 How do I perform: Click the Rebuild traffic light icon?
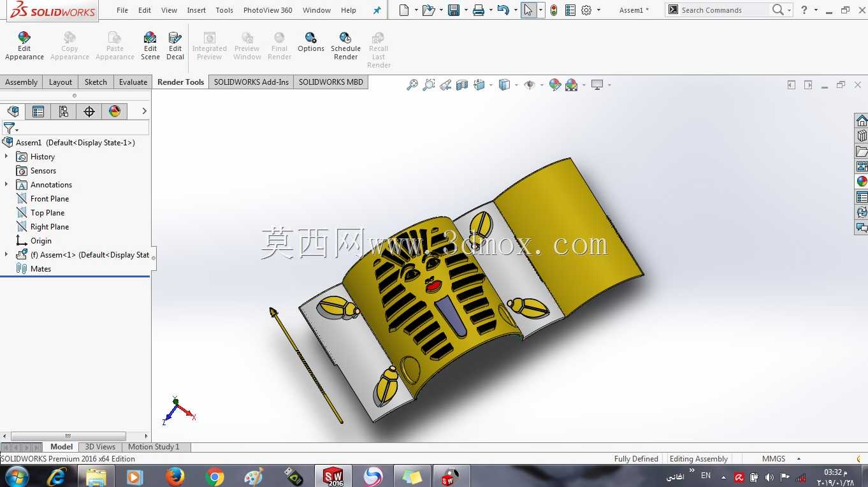point(554,10)
